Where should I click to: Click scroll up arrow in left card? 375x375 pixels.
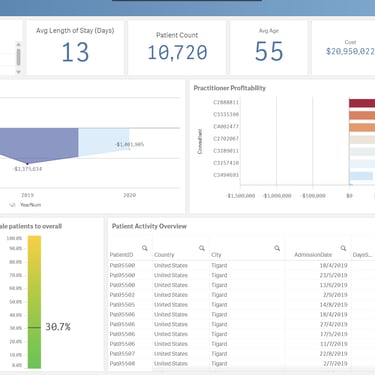pyautogui.click(x=18, y=44)
